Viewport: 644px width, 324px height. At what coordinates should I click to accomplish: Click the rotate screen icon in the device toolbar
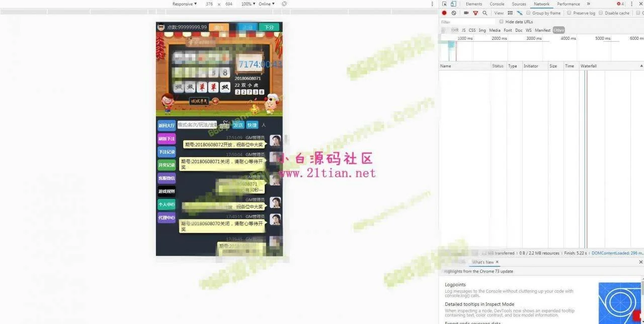point(284,4)
